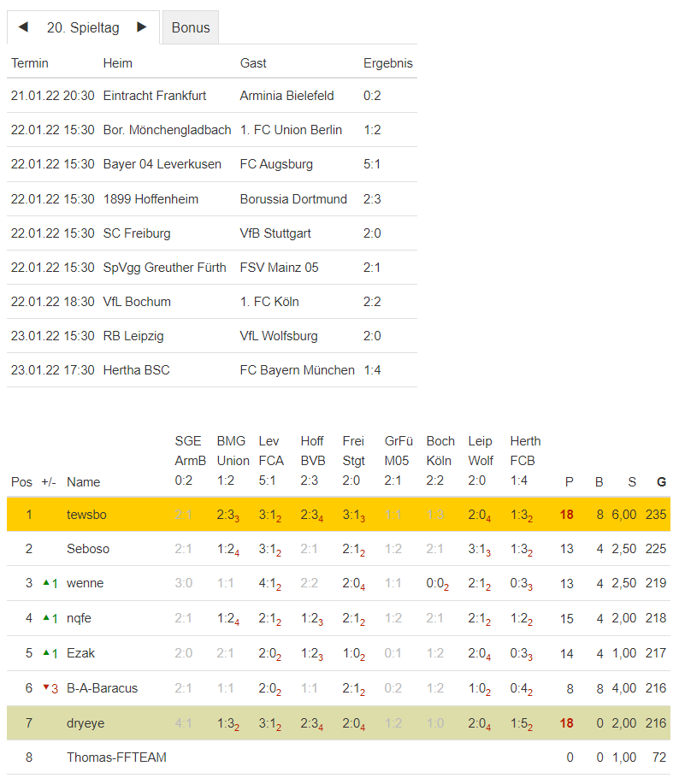The image size is (679, 784).
Task: Click the P points column header
Action: [x=570, y=482]
